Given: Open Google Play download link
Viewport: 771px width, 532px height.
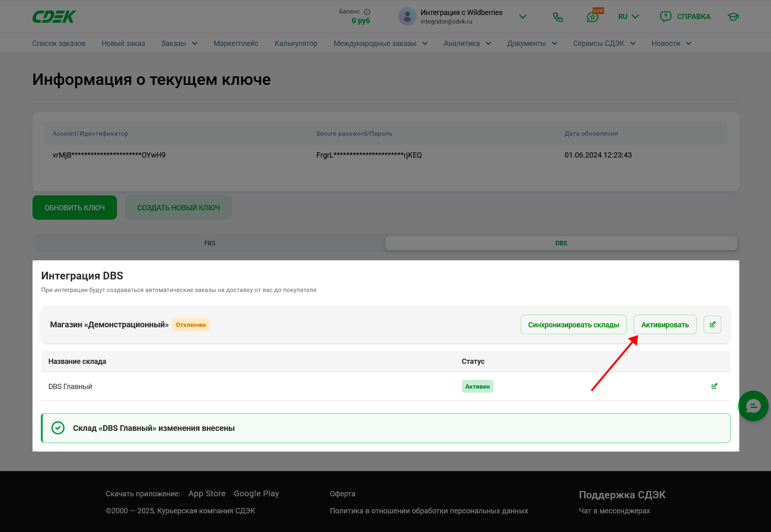Looking at the screenshot, I should point(256,493).
